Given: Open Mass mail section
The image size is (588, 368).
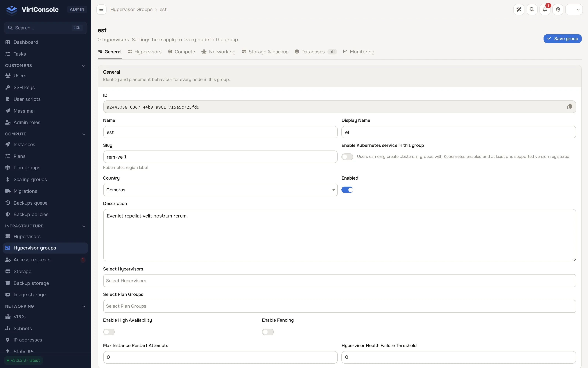Looking at the screenshot, I should point(45,111).
